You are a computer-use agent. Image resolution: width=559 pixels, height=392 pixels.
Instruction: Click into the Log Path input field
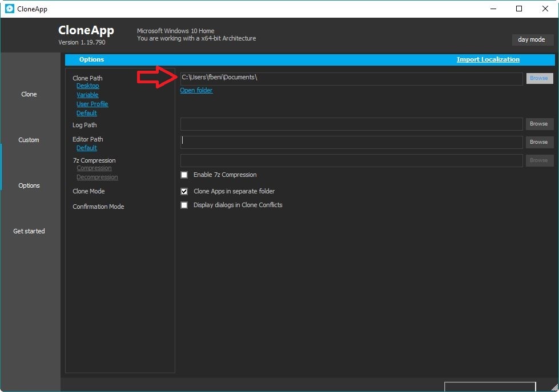pyautogui.click(x=351, y=124)
